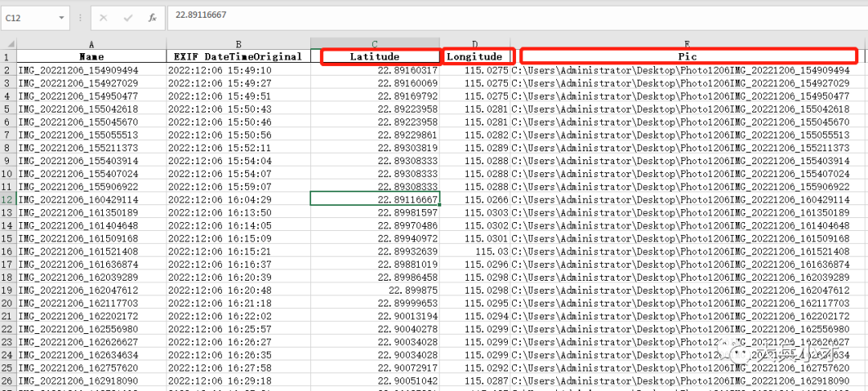The height and width of the screenshot is (391, 868).
Task: Select row 20 header
Action: (8, 303)
